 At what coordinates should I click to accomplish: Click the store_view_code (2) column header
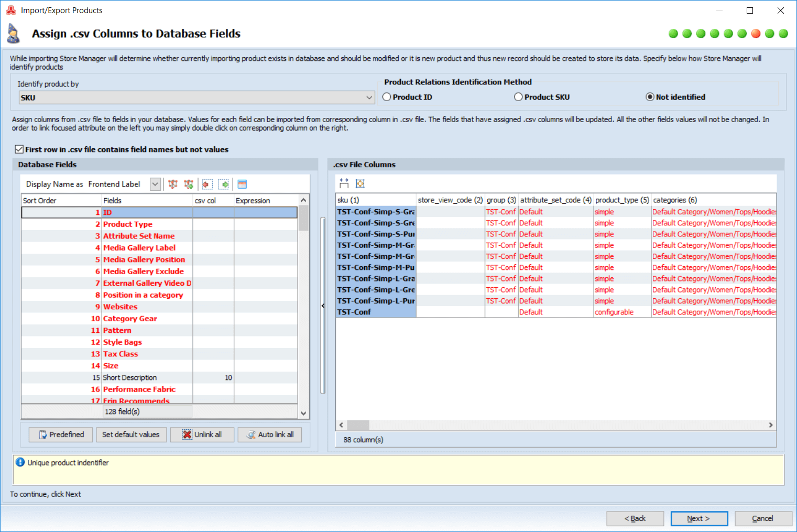(450, 200)
